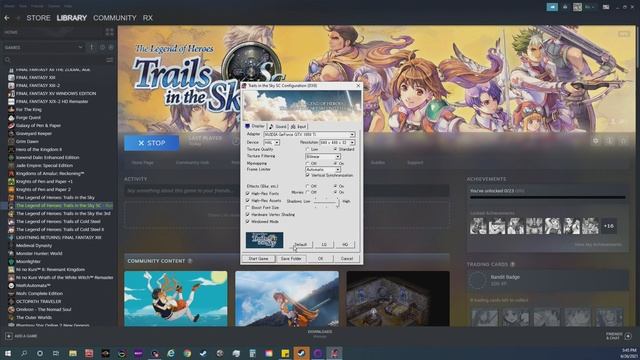Switch to the Input tab in configuration
The width and height of the screenshot is (640, 360).
click(x=299, y=127)
